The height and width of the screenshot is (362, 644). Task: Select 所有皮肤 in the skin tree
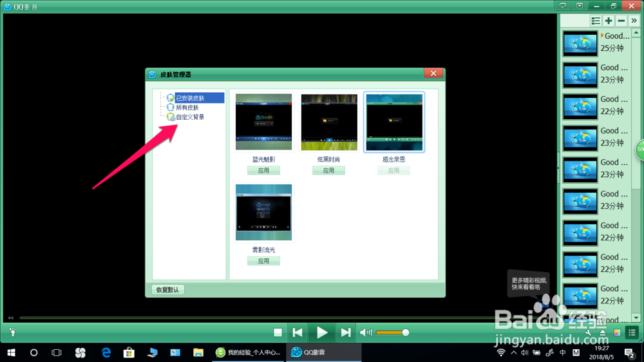pyautogui.click(x=187, y=107)
